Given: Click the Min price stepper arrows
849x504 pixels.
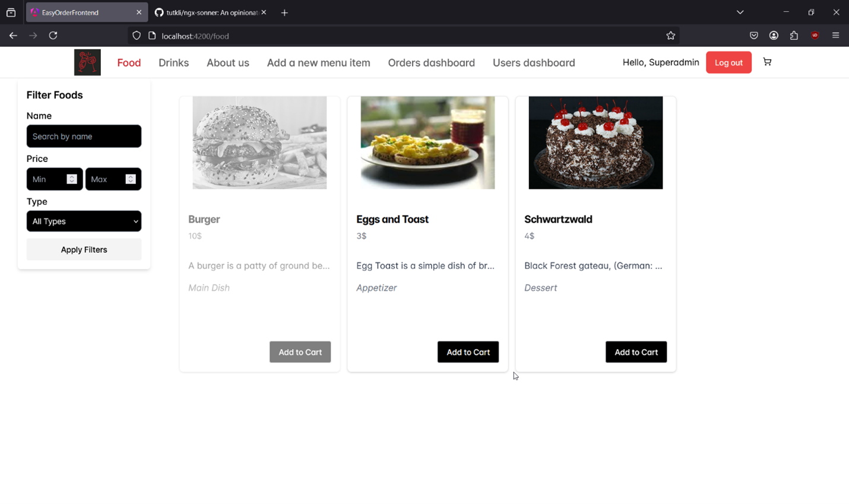Looking at the screenshot, I should click(72, 179).
